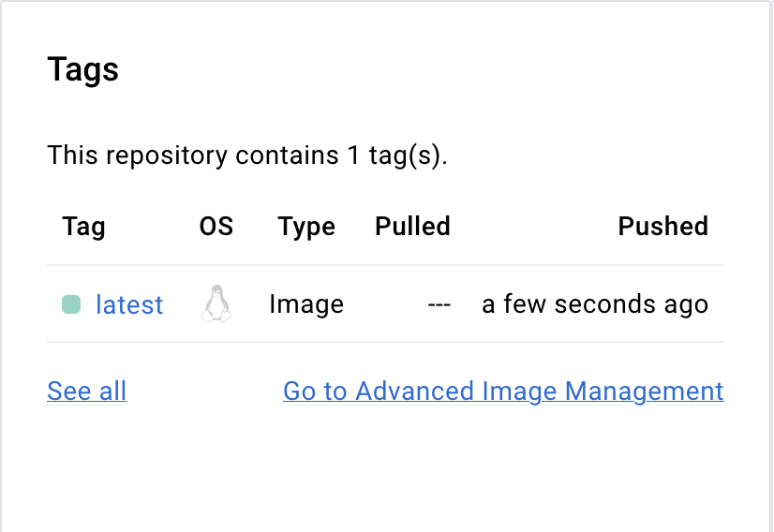Click the green status indicator beside latest
774x532 pixels.
coord(71,304)
